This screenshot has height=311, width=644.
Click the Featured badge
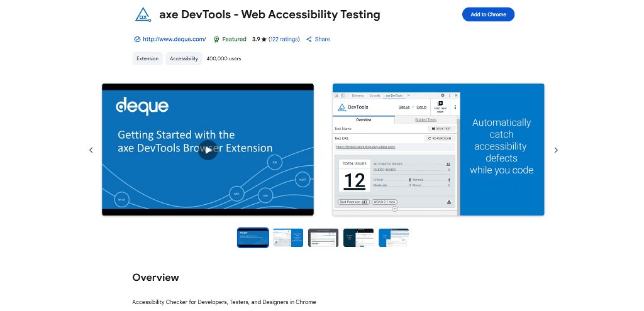coord(230,39)
